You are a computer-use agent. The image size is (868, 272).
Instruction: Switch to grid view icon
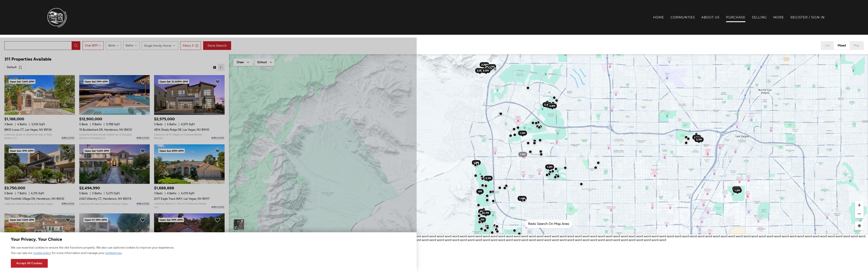[x=215, y=68]
